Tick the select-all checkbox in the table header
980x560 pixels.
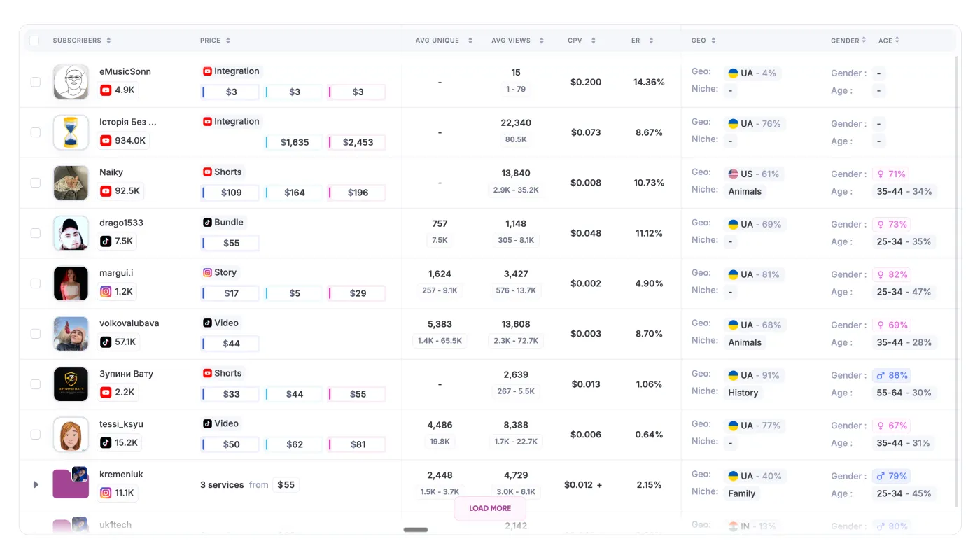point(34,41)
